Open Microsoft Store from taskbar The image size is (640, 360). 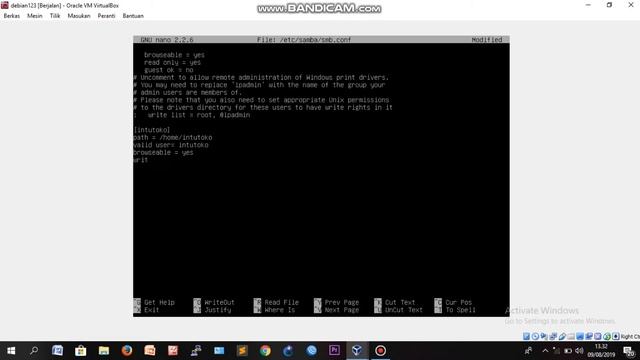[x=80, y=351]
